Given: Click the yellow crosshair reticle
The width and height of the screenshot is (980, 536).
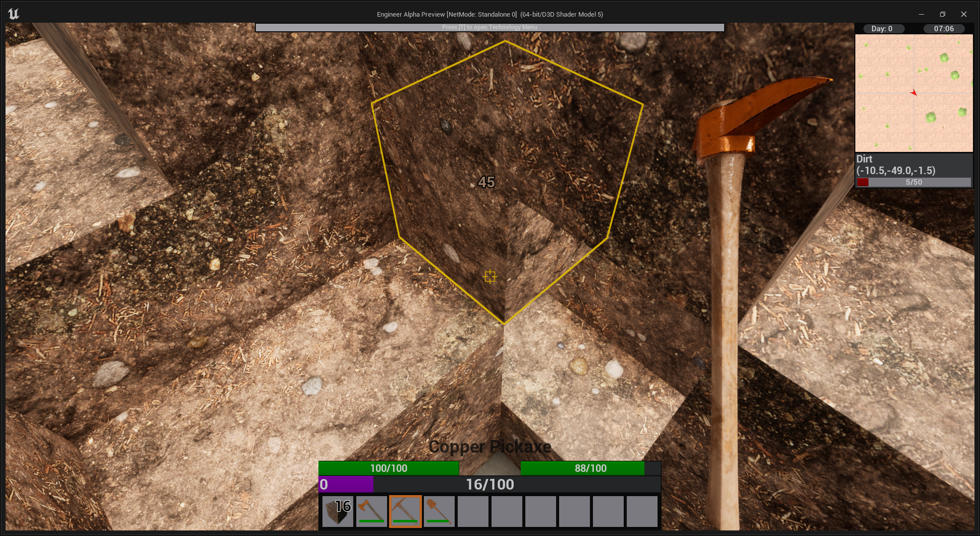Looking at the screenshot, I should [x=489, y=277].
